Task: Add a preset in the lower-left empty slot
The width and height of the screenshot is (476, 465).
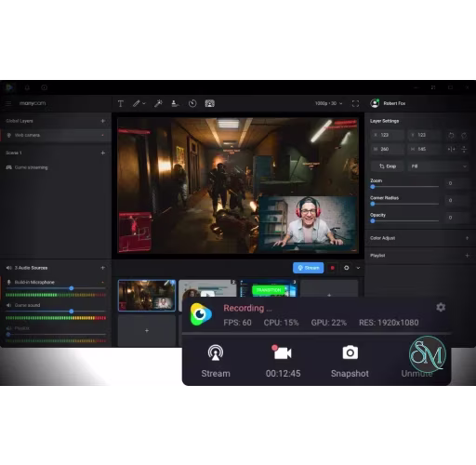Action: [x=147, y=330]
